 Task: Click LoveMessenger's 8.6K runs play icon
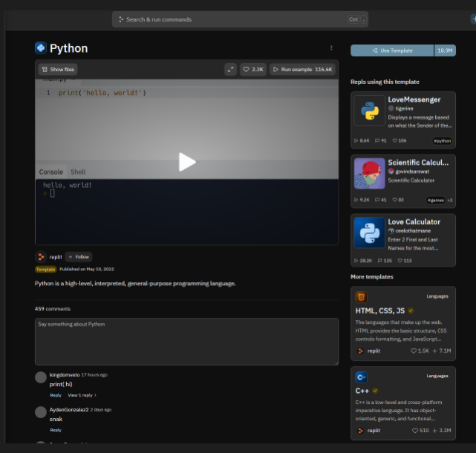(x=356, y=141)
